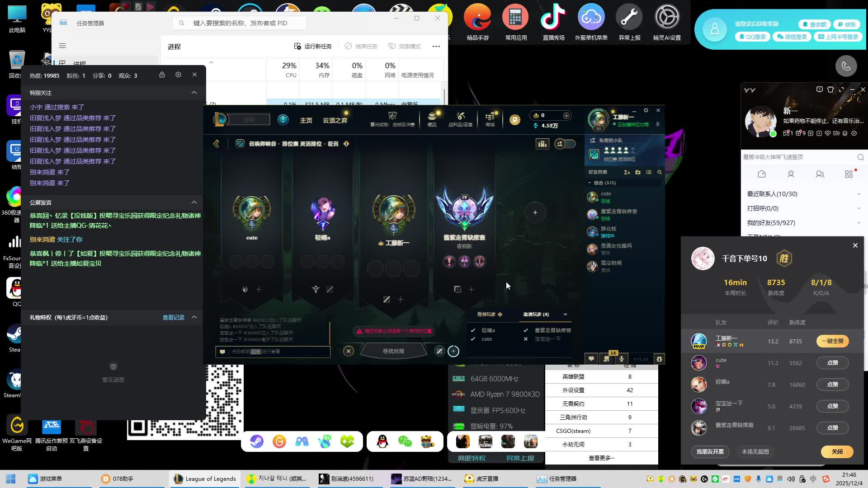Collapse the 特别关注 section

194,93
